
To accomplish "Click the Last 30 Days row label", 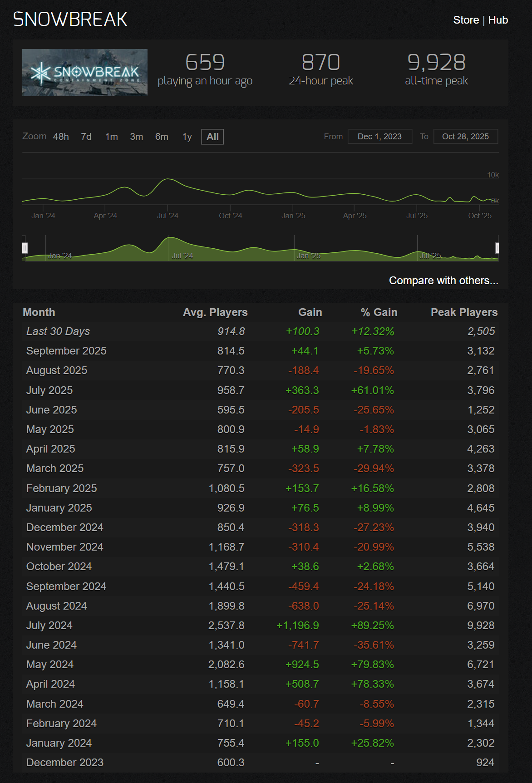I will click(x=58, y=331).
